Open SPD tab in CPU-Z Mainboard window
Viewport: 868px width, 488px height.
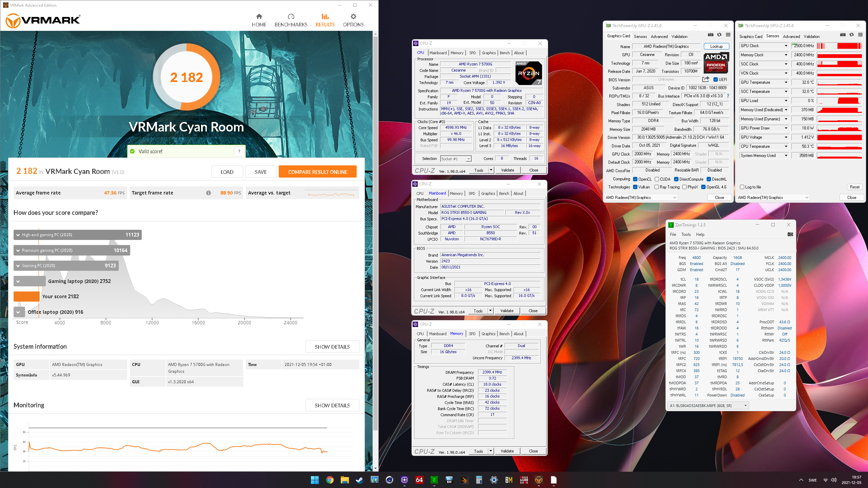tap(472, 194)
